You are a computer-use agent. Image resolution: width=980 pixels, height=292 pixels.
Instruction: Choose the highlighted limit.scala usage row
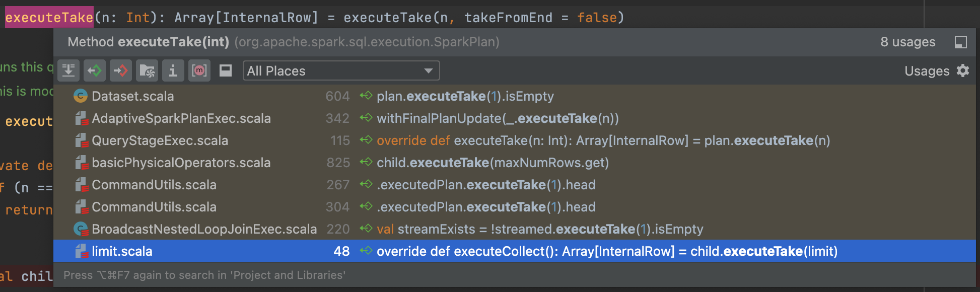click(x=122, y=251)
